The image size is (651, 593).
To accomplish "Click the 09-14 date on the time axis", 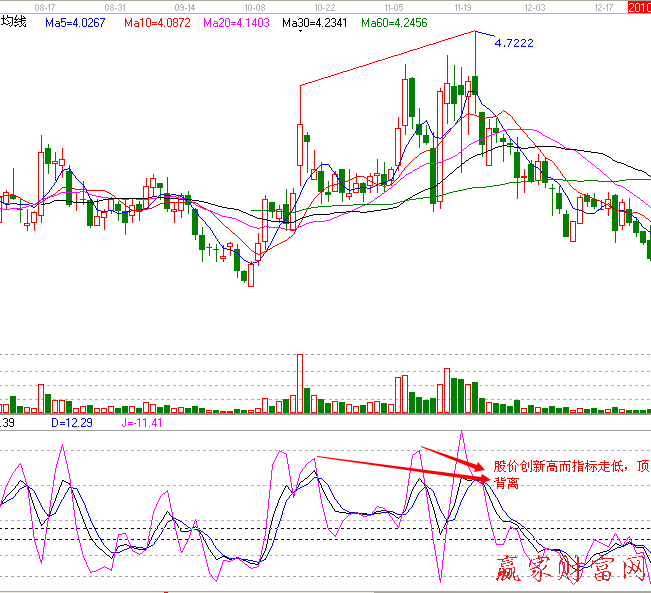I will point(184,6).
